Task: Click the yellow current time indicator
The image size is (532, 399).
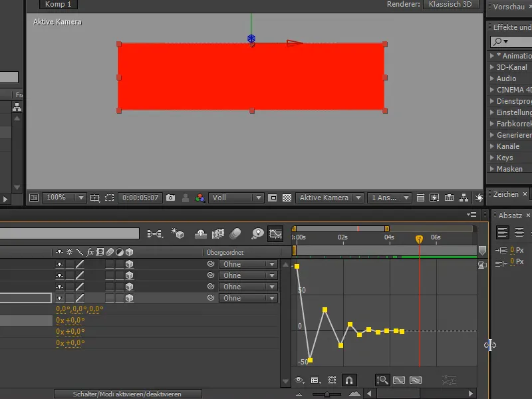Action: (x=419, y=239)
